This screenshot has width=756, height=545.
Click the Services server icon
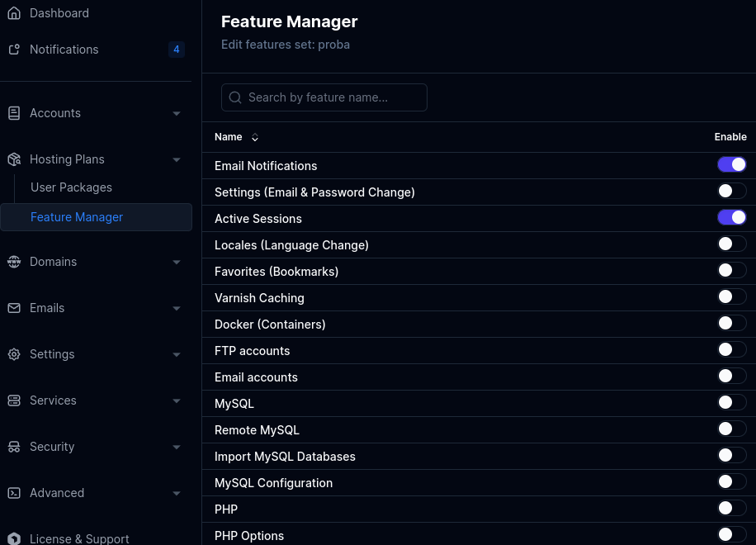click(14, 400)
